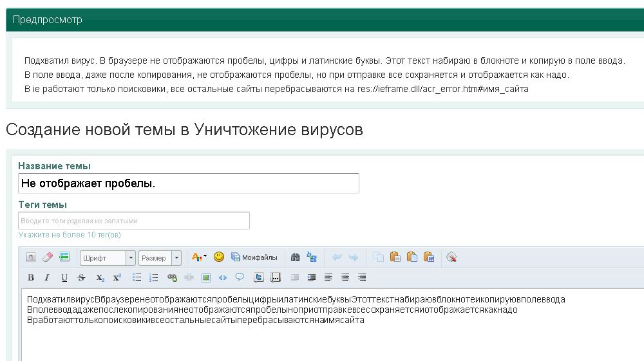Open the Шрифт font dropdown
644x361 pixels.
point(108,258)
